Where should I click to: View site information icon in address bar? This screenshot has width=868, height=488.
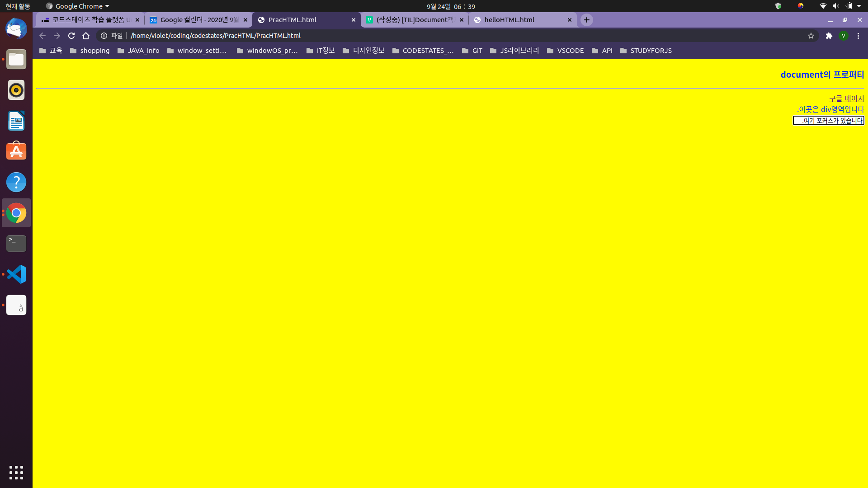[x=104, y=36]
